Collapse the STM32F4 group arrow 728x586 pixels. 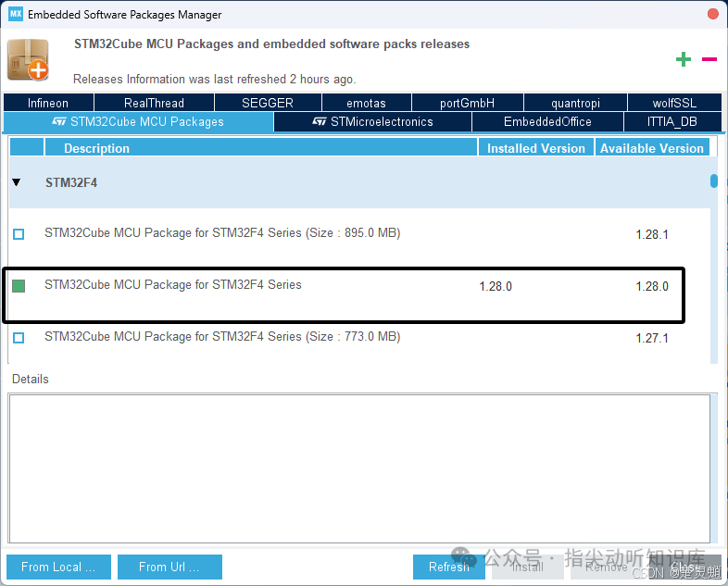[17, 182]
